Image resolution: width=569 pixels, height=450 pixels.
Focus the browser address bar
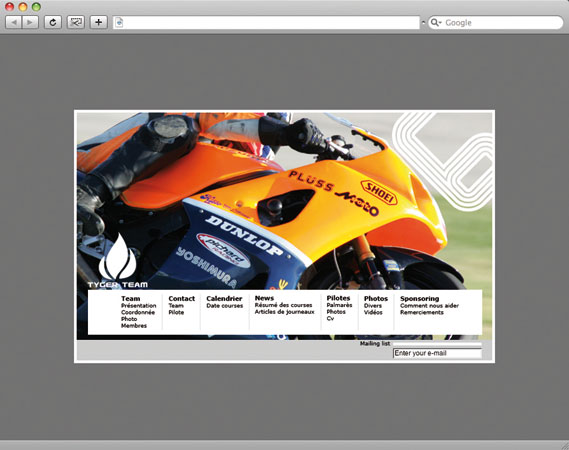[266, 22]
